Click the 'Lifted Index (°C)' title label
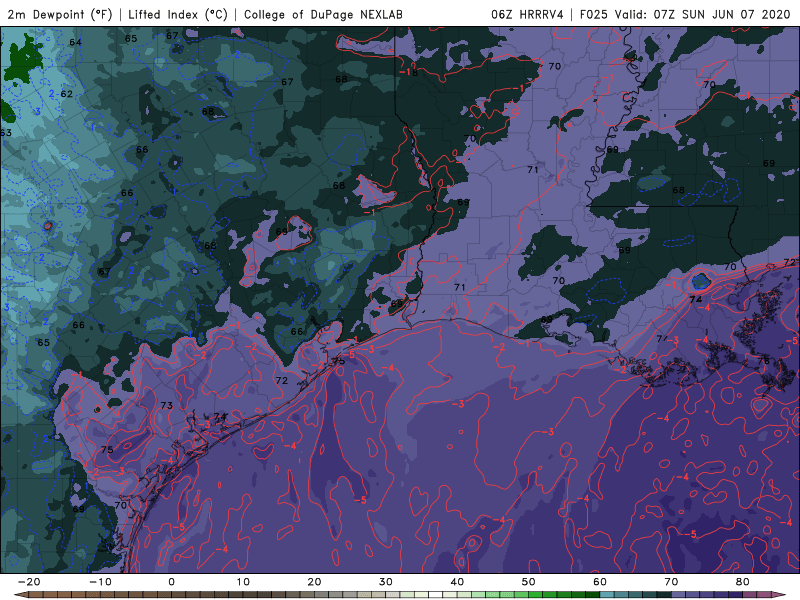Screen dimensions: 800x600 (x=178, y=14)
